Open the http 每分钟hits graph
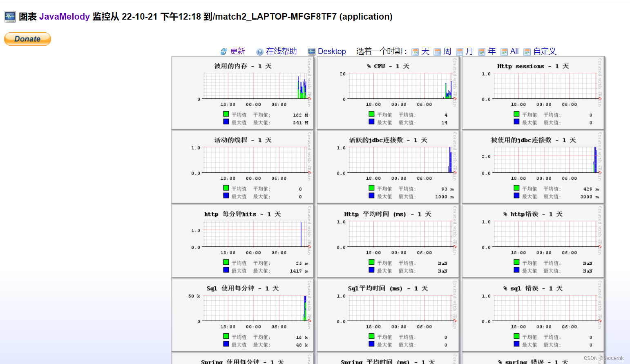The image size is (630, 364). coord(243,241)
